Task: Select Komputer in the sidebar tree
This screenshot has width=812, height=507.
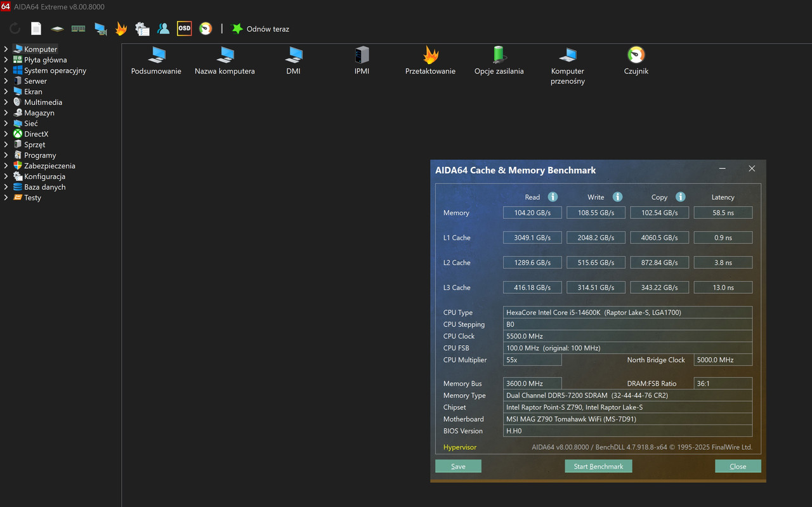Action: click(41, 49)
